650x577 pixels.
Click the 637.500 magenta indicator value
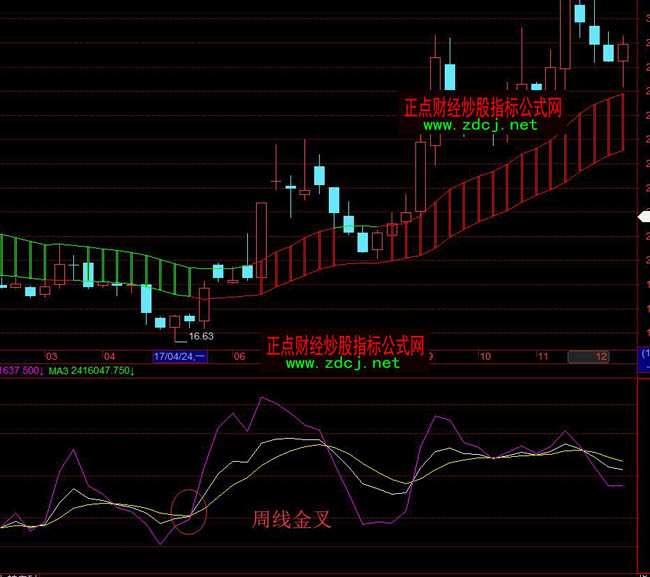click(x=20, y=370)
